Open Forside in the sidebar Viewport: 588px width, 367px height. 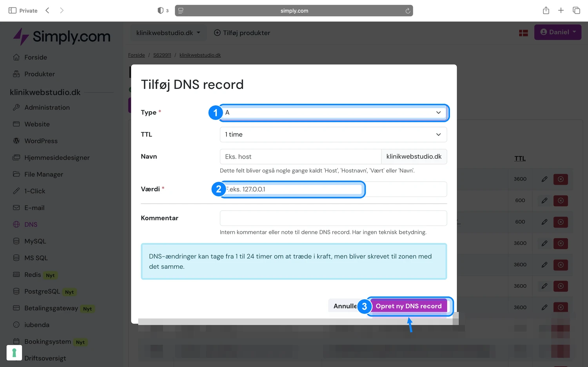pos(36,57)
